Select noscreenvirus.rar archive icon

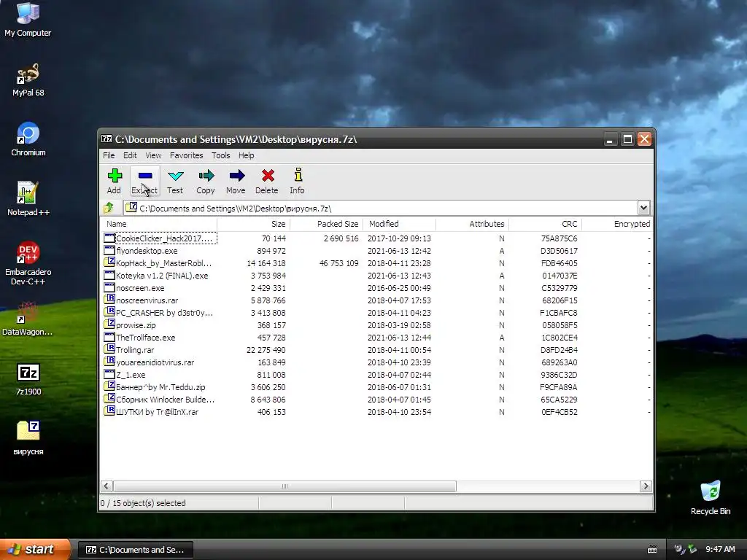(109, 300)
